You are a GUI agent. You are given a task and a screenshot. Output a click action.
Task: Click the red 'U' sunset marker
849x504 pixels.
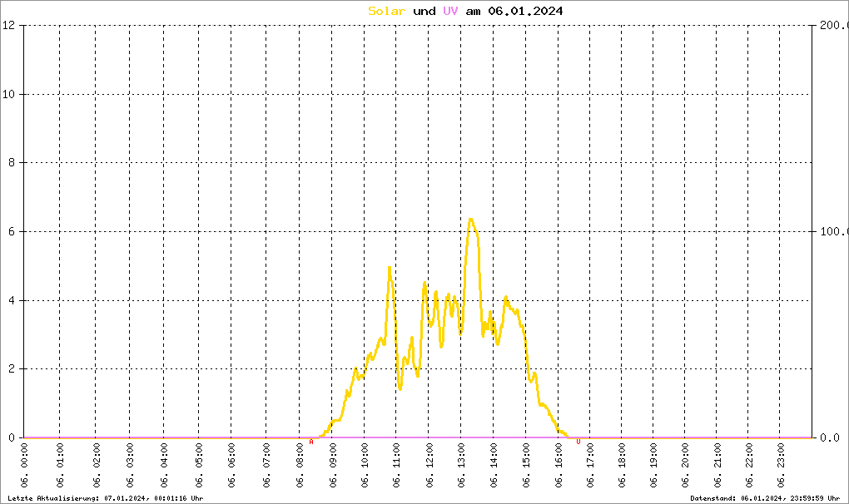tap(578, 442)
